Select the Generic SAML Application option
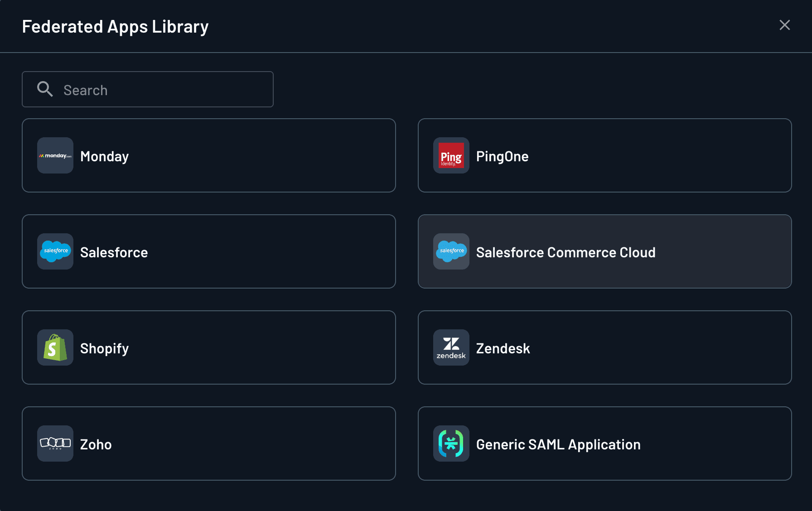 pyautogui.click(x=604, y=444)
